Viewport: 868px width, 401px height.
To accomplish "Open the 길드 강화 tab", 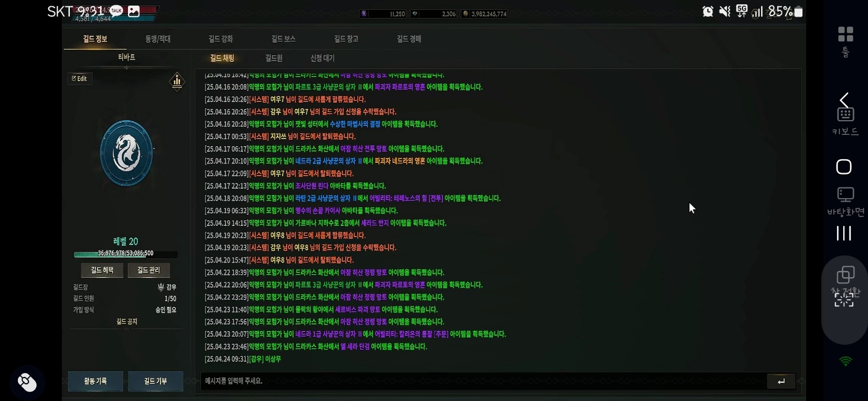I will click(221, 39).
